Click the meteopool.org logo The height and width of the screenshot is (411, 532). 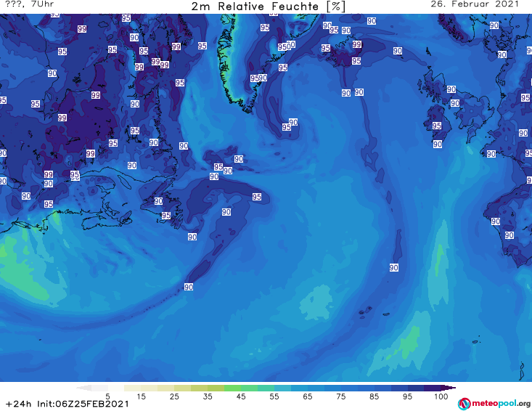click(x=494, y=404)
